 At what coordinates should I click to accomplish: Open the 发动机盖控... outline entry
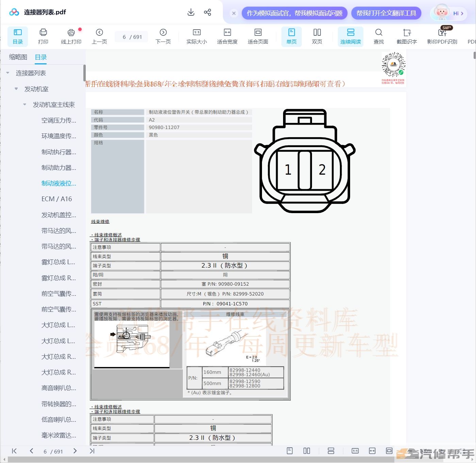click(x=59, y=215)
